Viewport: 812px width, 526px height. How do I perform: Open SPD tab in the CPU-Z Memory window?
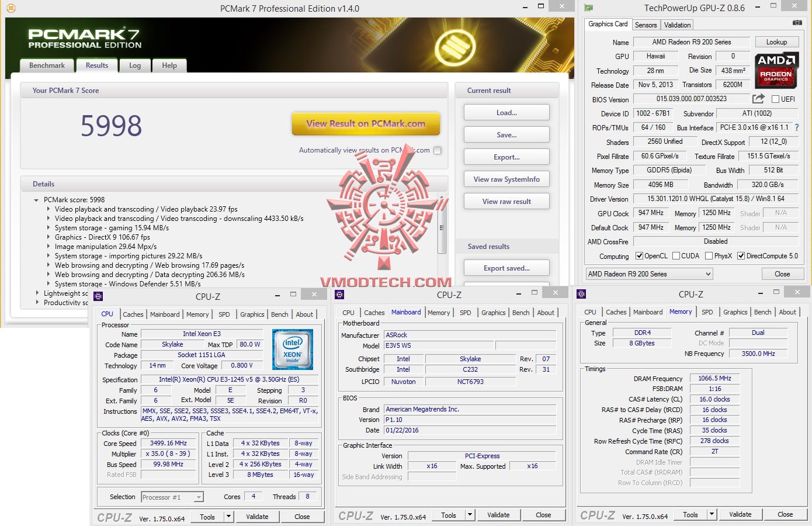tap(707, 312)
